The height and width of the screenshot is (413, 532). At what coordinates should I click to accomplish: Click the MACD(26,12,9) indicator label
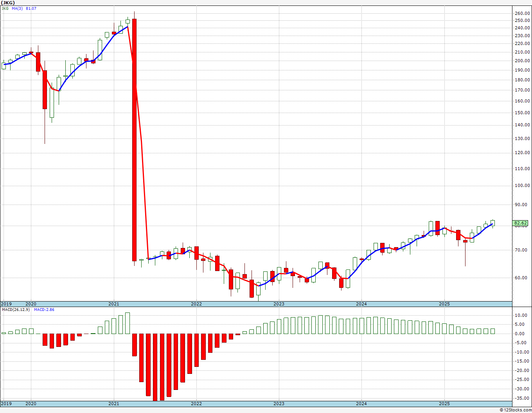pyautogui.click(x=16, y=309)
